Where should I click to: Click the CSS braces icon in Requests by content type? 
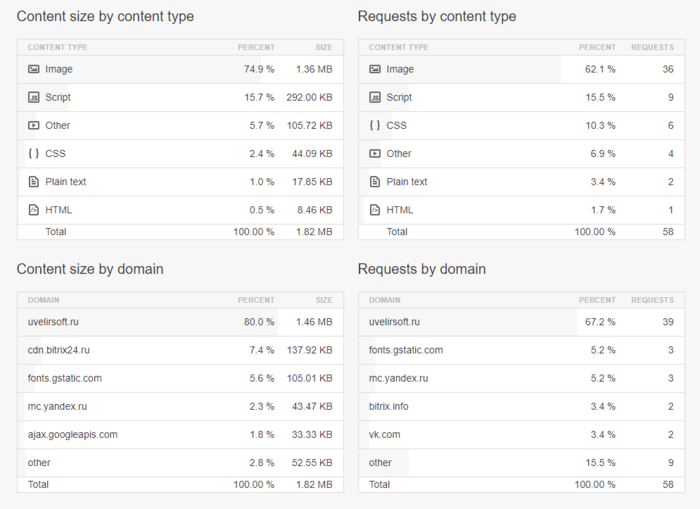click(x=375, y=125)
